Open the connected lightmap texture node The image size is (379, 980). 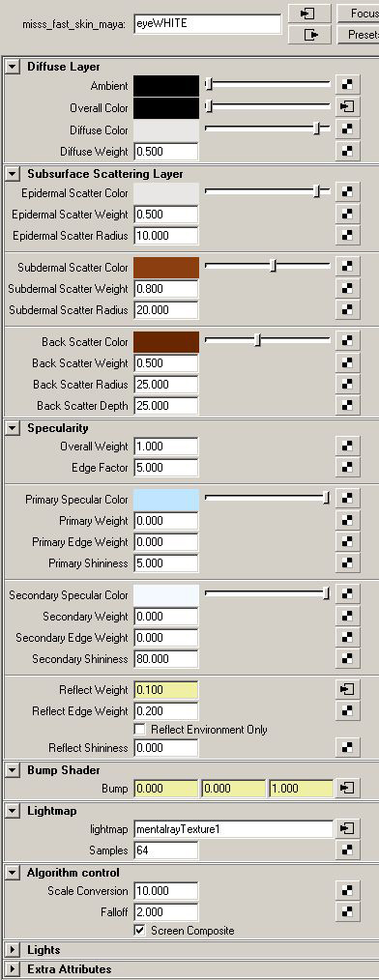pyautogui.click(x=348, y=829)
